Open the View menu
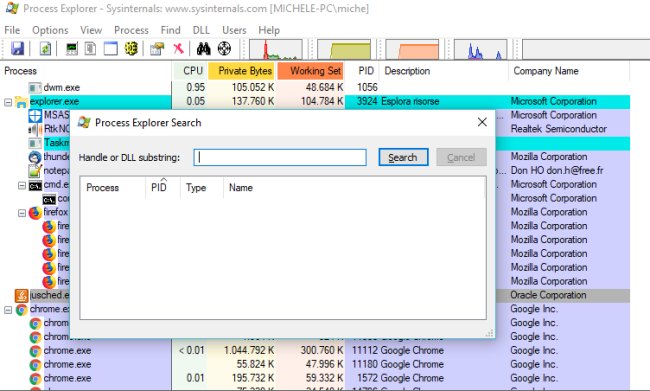650x391 pixels. click(91, 30)
